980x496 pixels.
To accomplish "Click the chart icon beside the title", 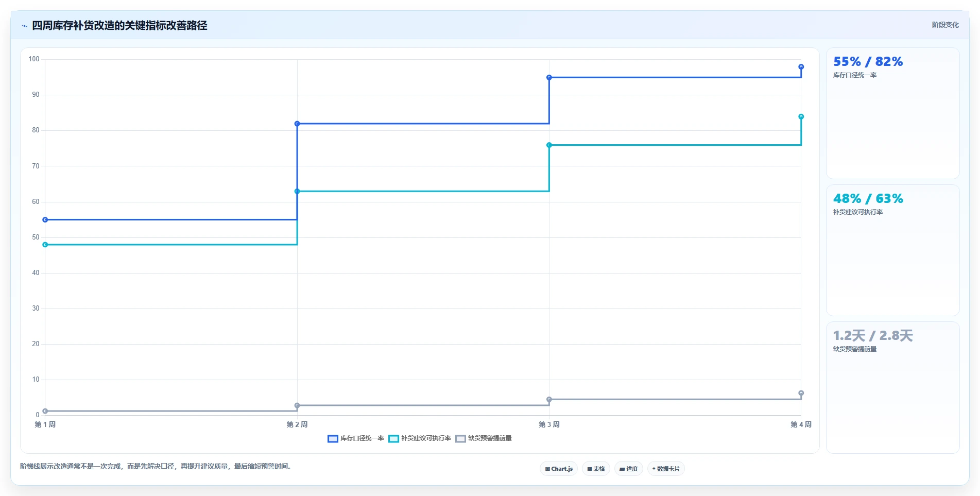I will [x=24, y=26].
